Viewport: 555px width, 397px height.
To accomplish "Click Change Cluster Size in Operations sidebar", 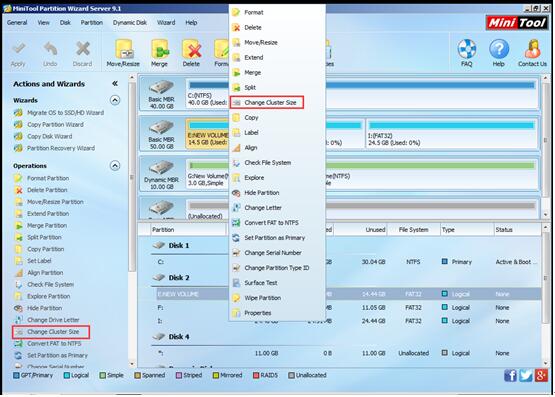I will [51, 332].
